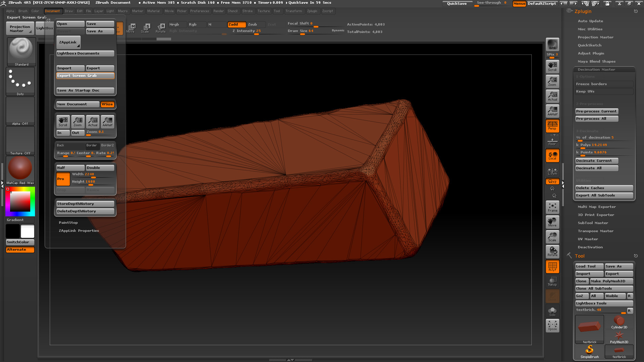This screenshot has width=644, height=362.
Task: Activate the Xpose icon
Action: [552, 325]
